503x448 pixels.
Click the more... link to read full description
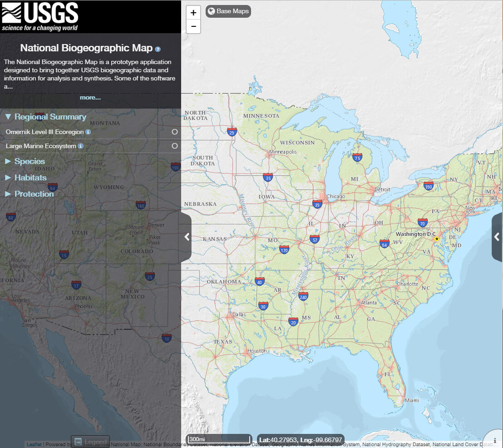(x=90, y=97)
